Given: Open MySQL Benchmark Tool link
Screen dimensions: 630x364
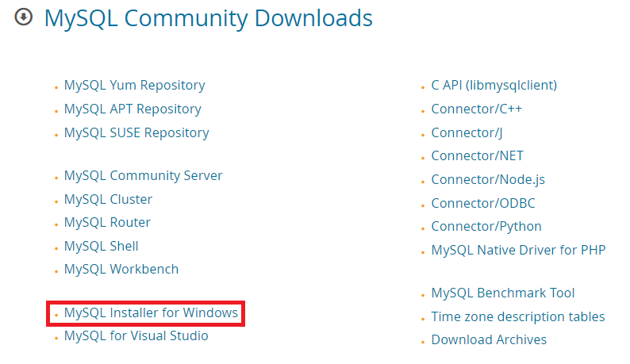Looking at the screenshot, I should pos(503,293).
